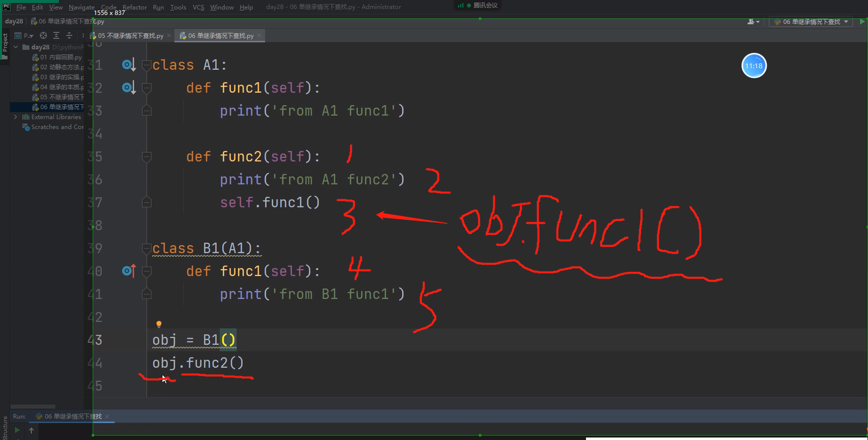868x440 pixels.
Task: Open 02 动静态方法 file in project tree
Action: pos(58,67)
